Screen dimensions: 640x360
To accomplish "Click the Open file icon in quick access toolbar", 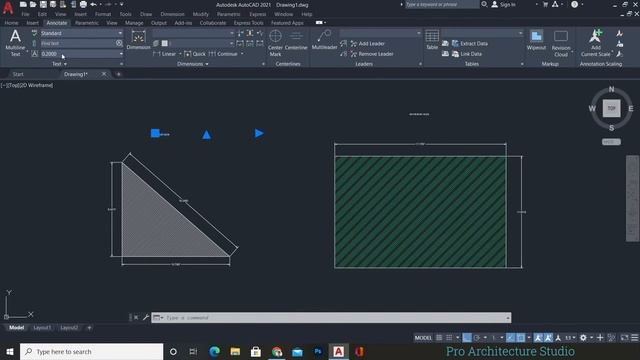I will coord(33,4).
